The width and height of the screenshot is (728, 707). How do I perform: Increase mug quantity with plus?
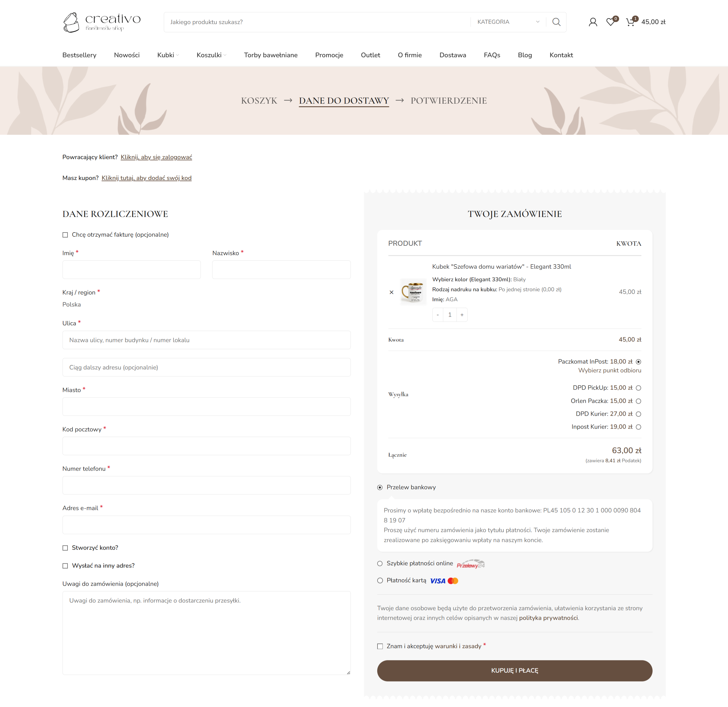tap(462, 315)
